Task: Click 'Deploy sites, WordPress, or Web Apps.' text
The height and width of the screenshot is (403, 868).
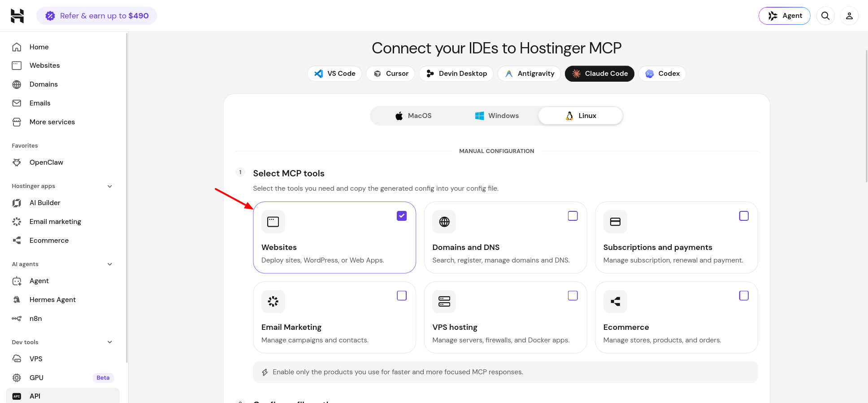Action: coord(323,260)
